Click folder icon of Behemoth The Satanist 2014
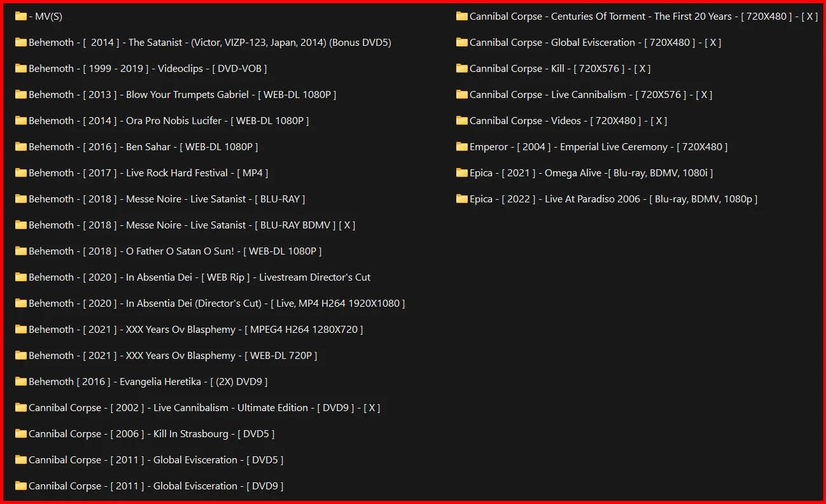This screenshot has width=826, height=504. (21, 43)
